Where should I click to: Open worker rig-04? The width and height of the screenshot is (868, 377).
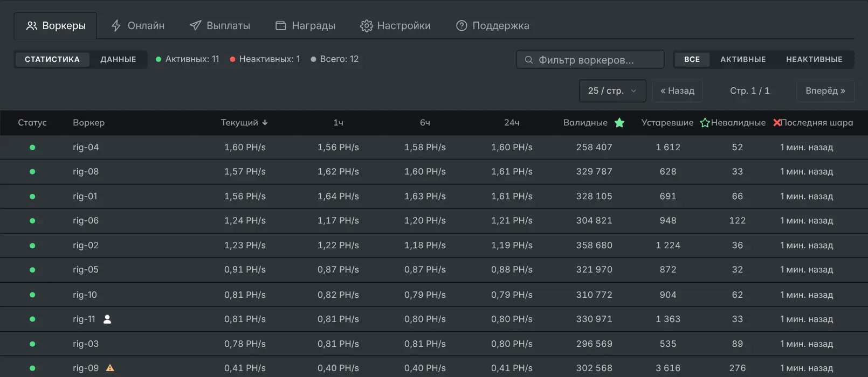86,147
